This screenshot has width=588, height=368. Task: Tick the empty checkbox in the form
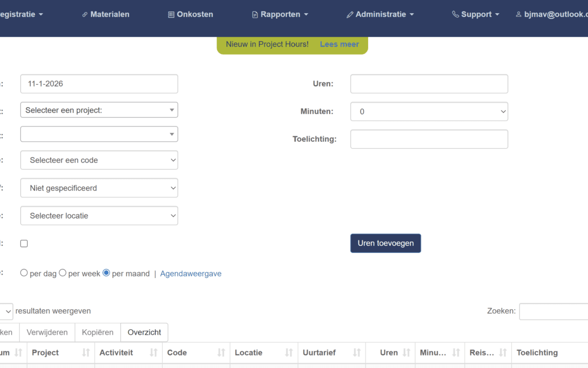tap(24, 243)
